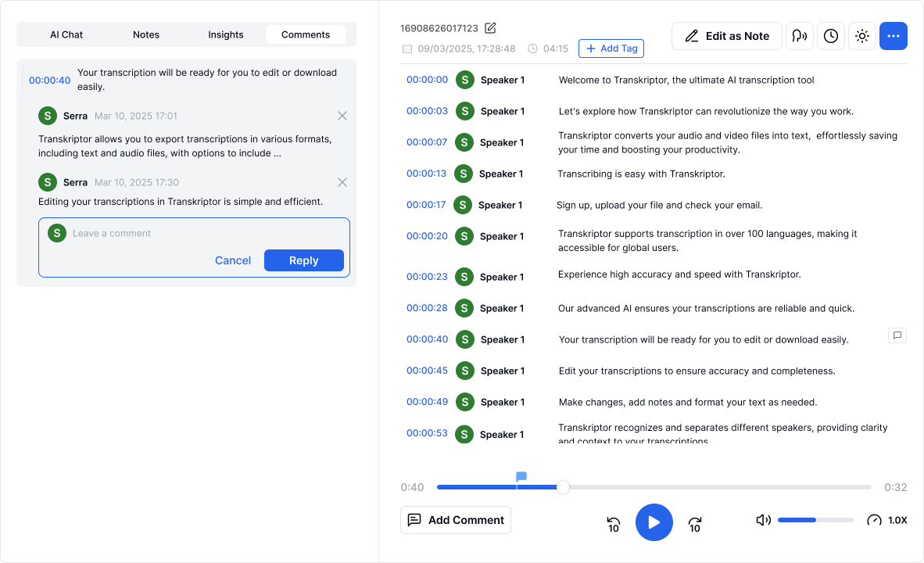Open the Notes tab

coord(146,34)
